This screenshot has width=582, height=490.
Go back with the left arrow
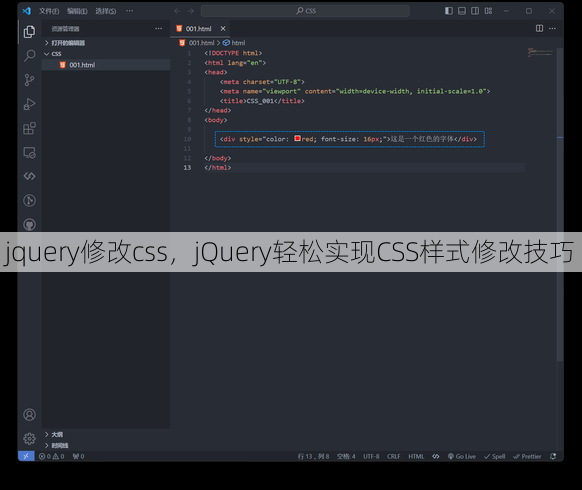[177, 11]
